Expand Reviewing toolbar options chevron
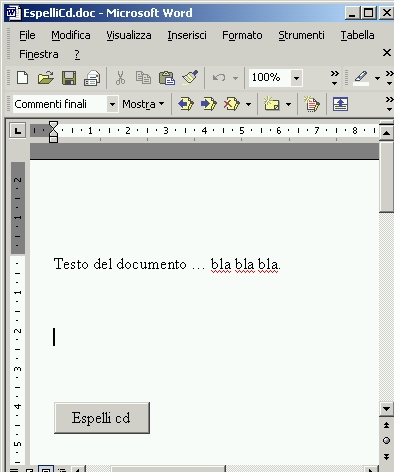 coord(389,104)
